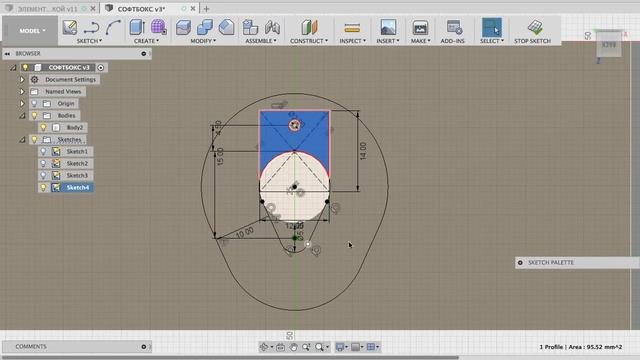The image size is (640, 360).
Task: Open the CREATE menu
Action: point(146,41)
